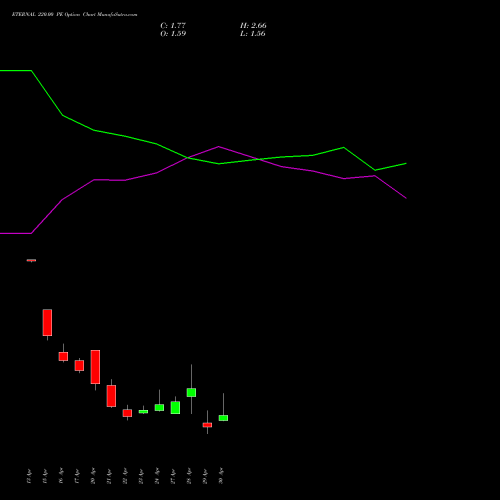
Task: Click the green candle above 27 Apr
Action: pyautogui.click(x=175, y=407)
